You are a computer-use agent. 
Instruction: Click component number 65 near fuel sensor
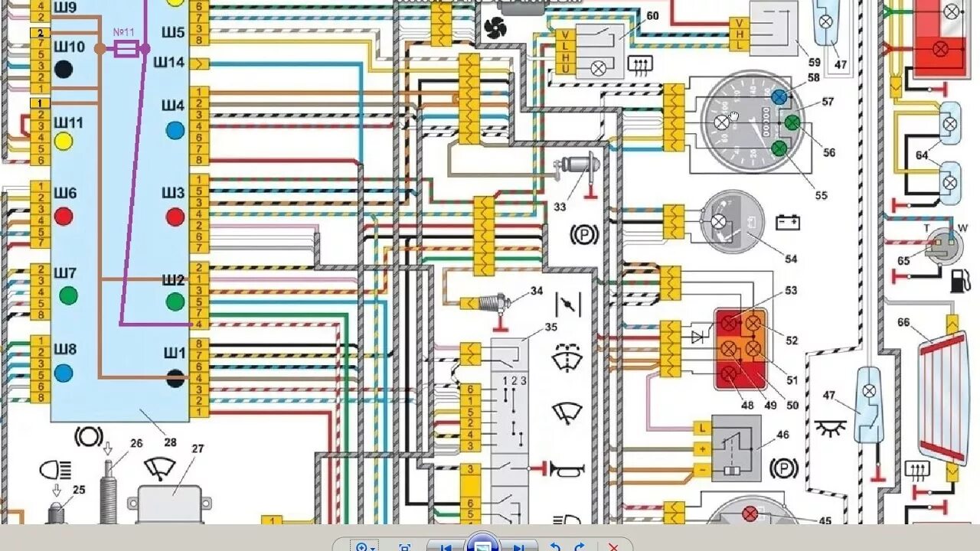(903, 261)
